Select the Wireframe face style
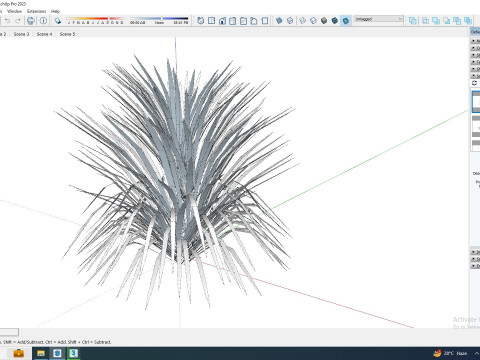The width and height of the screenshot is (480, 360). click(x=302, y=21)
